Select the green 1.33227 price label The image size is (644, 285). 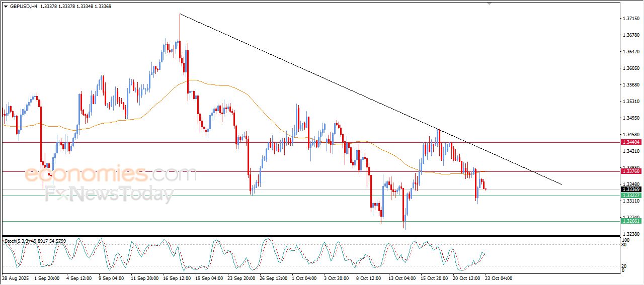click(x=630, y=196)
